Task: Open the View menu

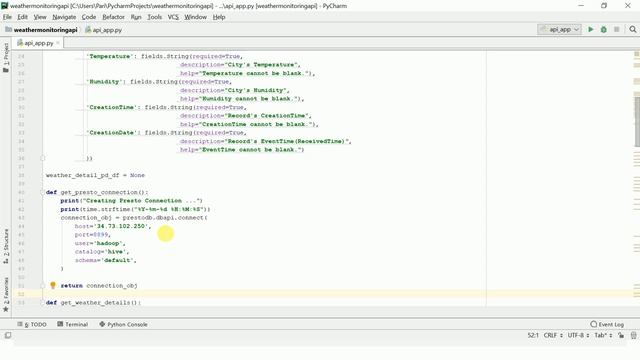Action: pos(40,17)
